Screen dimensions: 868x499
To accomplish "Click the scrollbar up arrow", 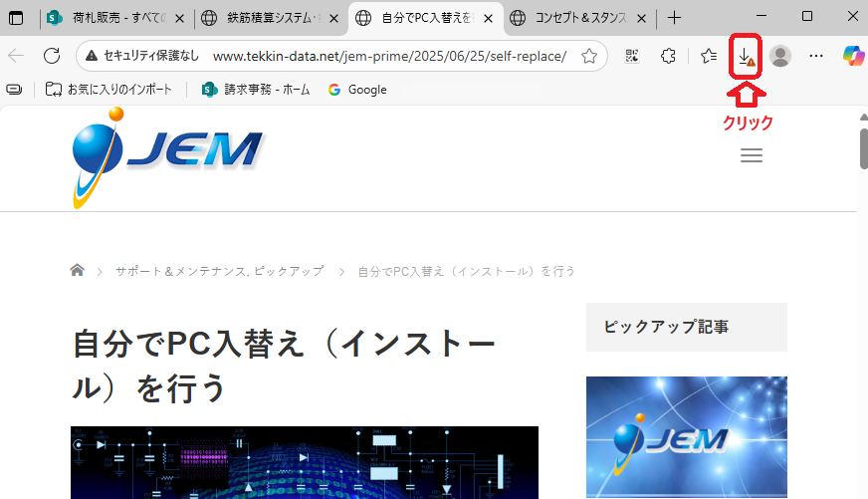I will (864, 117).
